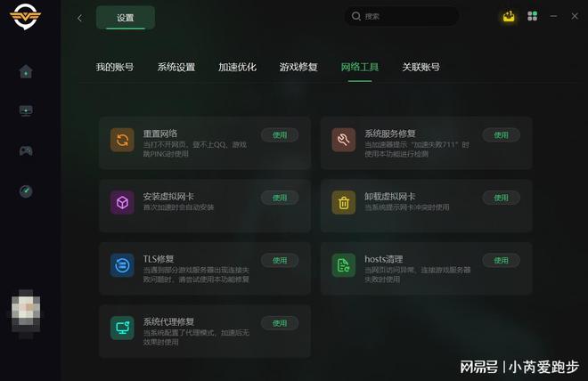This screenshot has height=381, width=588.
Task: Click the blue TLS修复 icon
Action: tap(122, 265)
